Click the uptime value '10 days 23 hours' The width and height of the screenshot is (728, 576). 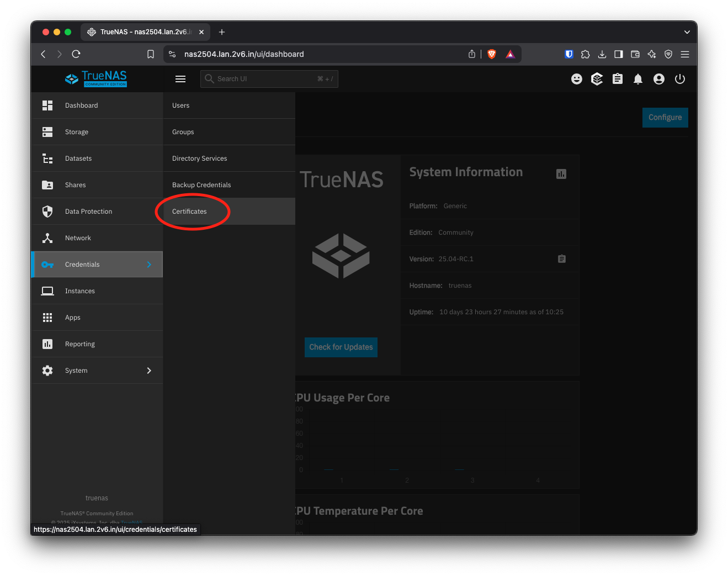(x=502, y=312)
